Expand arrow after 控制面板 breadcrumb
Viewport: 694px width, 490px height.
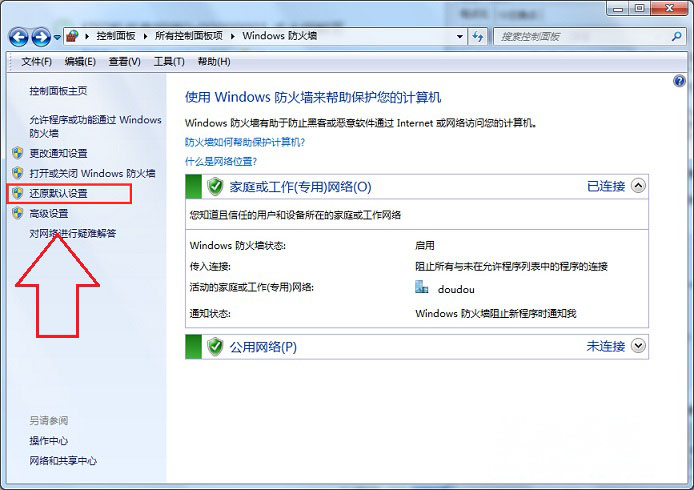tap(145, 36)
